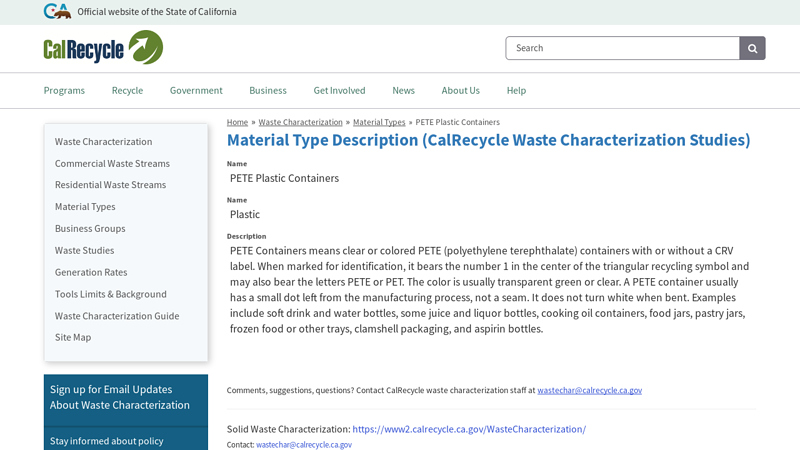Open Waste Characterization Guide link
The image size is (800, 450).
pyautogui.click(x=117, y=316)
